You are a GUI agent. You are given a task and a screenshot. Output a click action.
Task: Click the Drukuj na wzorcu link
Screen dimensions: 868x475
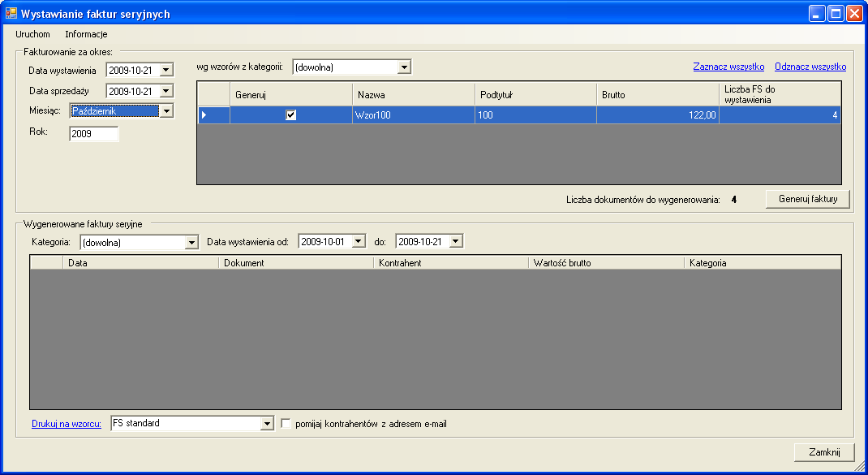(67, 424)
